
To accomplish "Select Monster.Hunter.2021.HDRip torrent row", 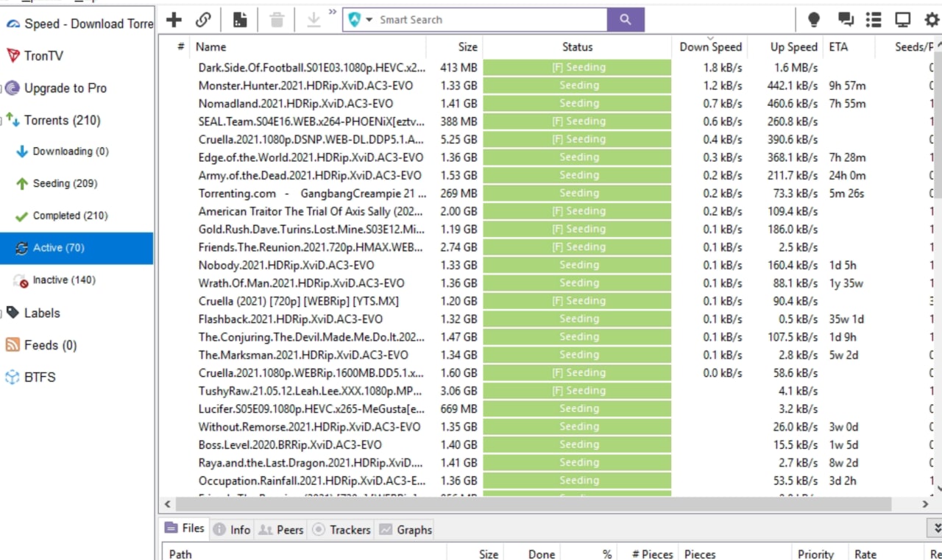I will (547, 85).
